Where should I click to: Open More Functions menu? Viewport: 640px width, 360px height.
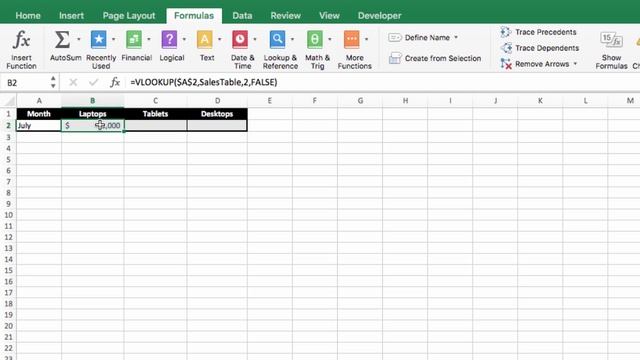click(x=354, y=50)
